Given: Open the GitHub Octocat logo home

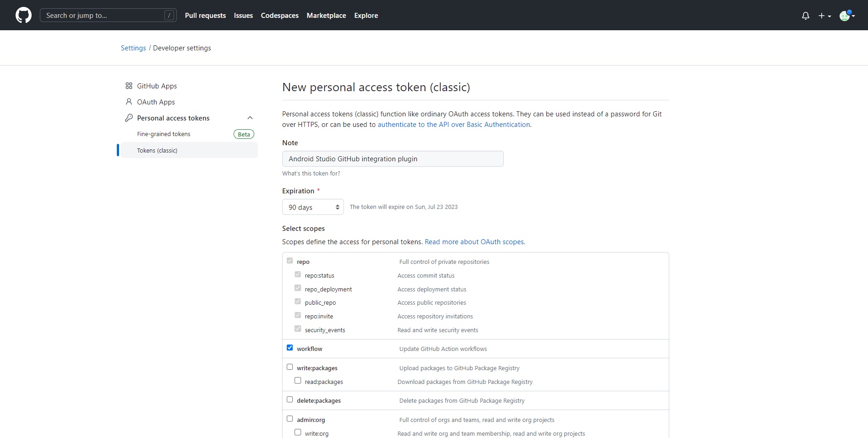Looking at the screenshot, I should [x=23, y=15].
